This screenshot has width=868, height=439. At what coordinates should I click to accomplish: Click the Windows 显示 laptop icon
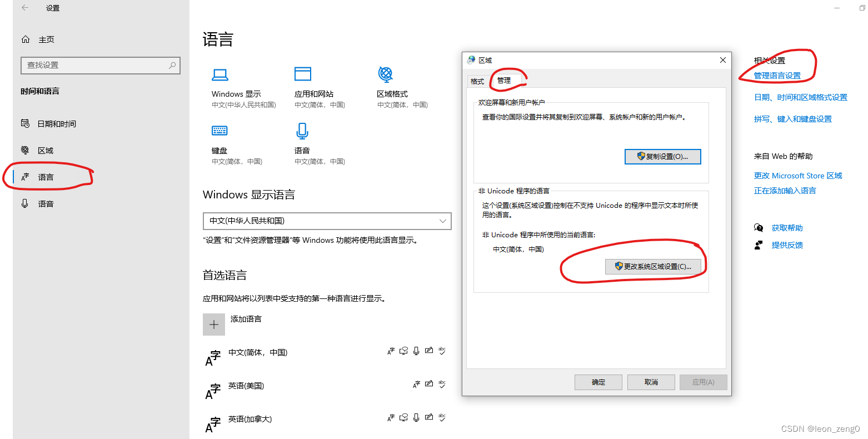coord(220,74)
